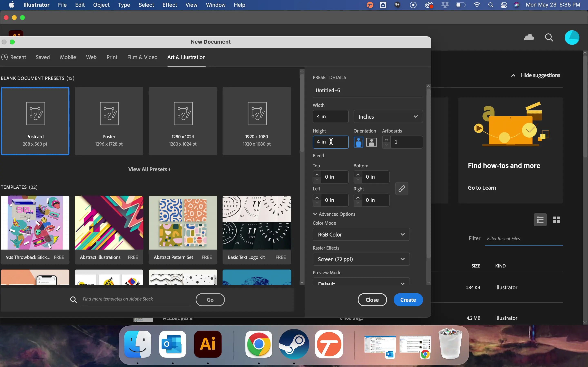588x367 pixels.
Task: Click the search magnifier in Illustrator header
Action: click(x=549, y=38)
